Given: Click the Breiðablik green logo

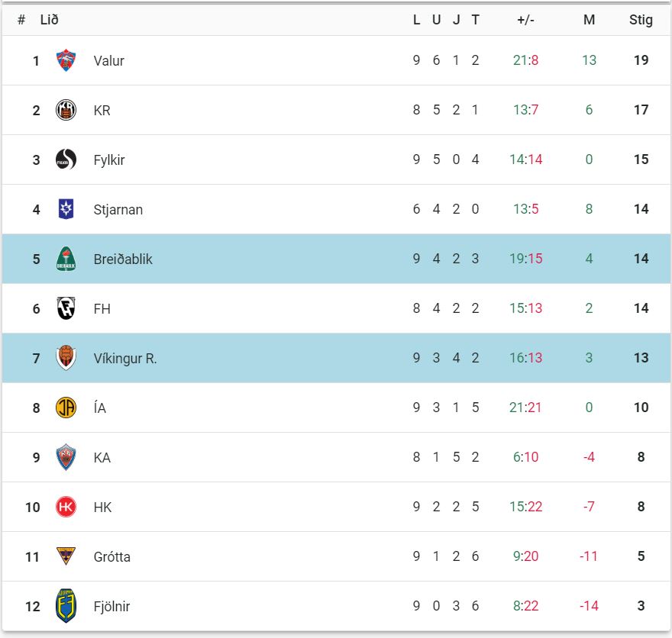Looking at the screenshot, I should pos(66,259).
